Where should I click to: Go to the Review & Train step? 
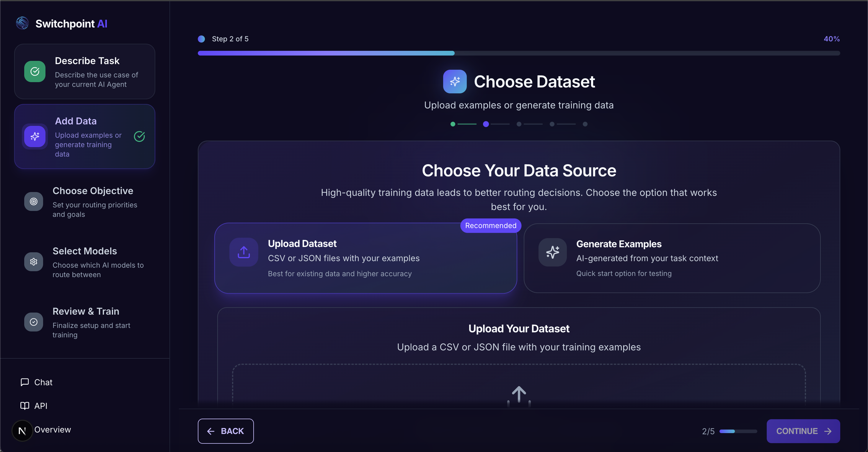pyautogui.click(x=84, y=322)
